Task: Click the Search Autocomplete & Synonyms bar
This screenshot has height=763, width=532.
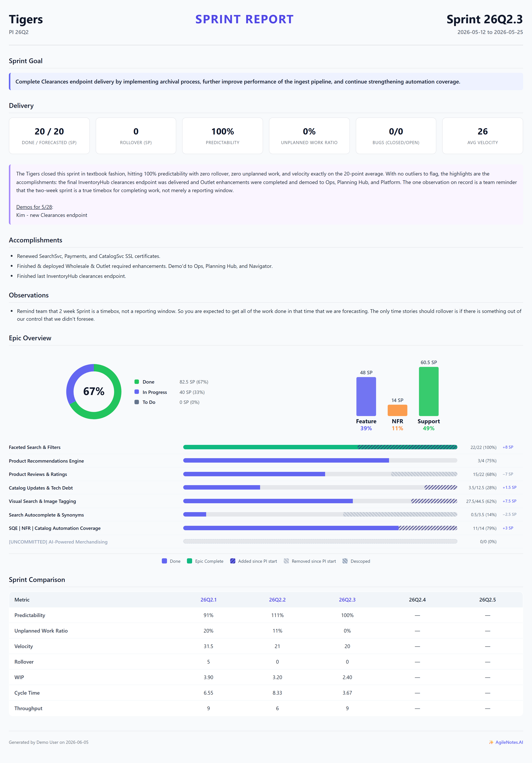Action: click(320, 515)
